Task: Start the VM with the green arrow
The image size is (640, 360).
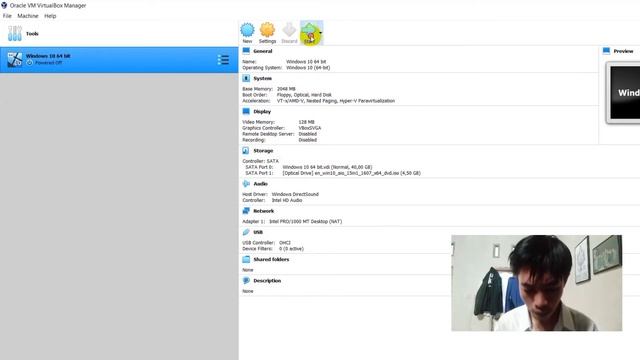Action: tap(309, 32)
